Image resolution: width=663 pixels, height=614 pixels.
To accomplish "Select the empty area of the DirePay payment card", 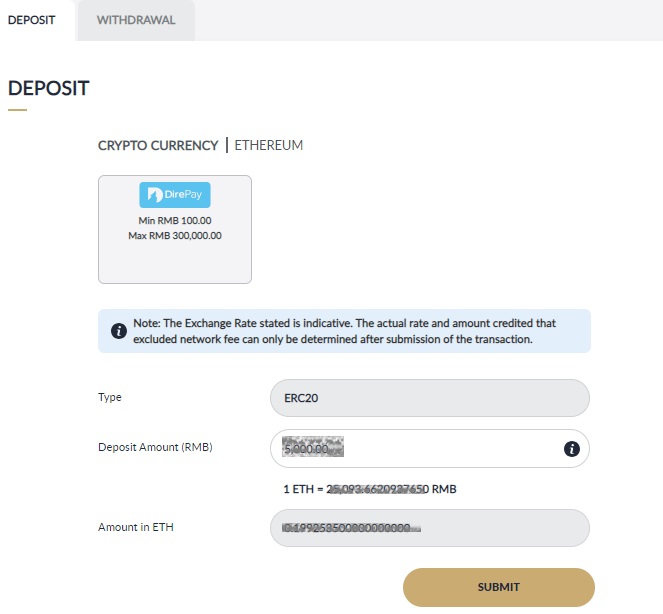I will 175,263.
